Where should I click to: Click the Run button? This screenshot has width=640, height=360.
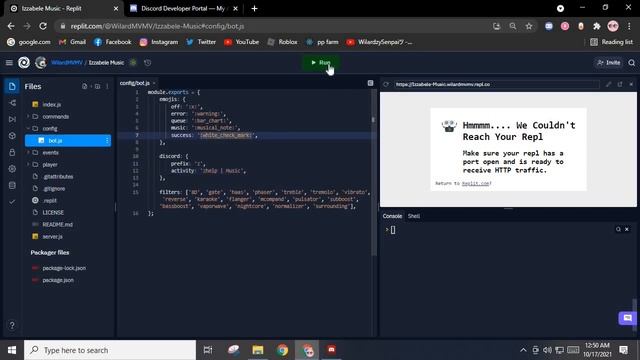pyautogui.click(x=320, y=62)
